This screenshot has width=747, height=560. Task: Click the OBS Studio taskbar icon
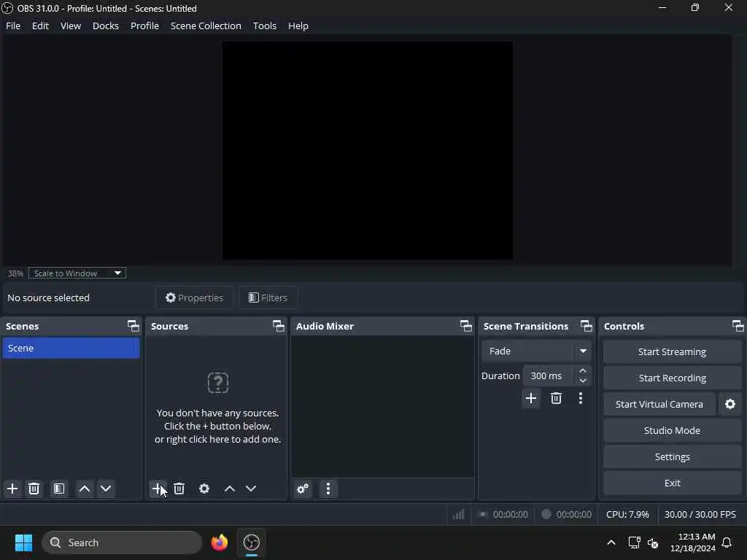click(x=252, y=542)
